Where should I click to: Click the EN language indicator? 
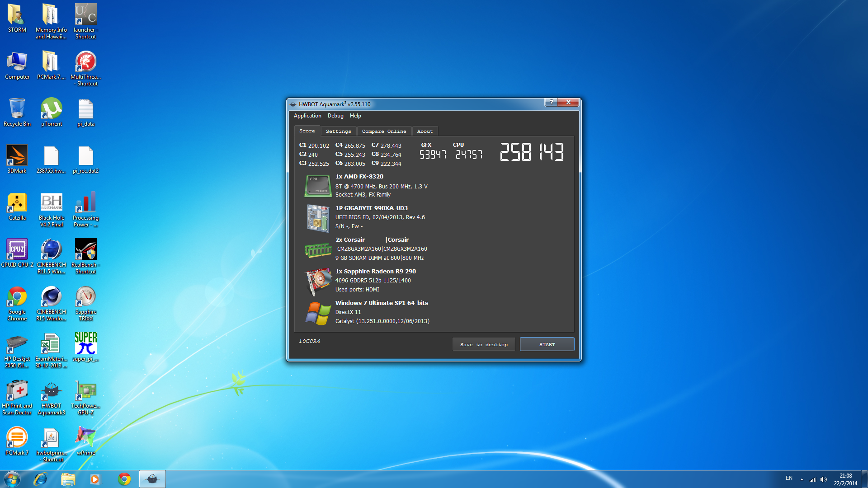(x=789, y=478)
